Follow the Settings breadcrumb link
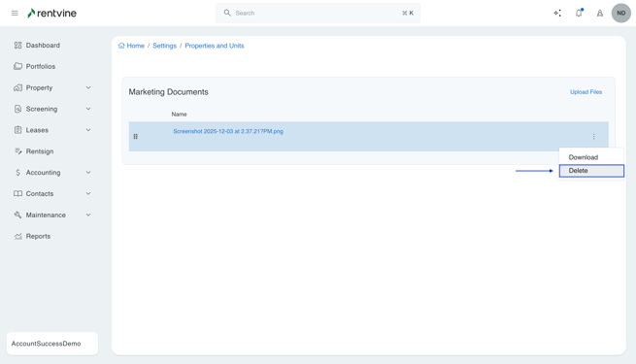The image size is (636, 364). pos(164,46)
